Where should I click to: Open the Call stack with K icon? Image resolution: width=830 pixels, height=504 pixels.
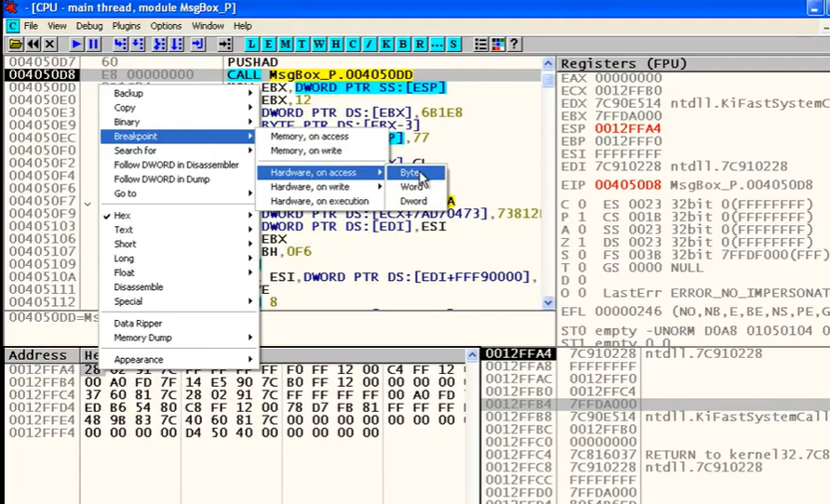pos(386,45)
